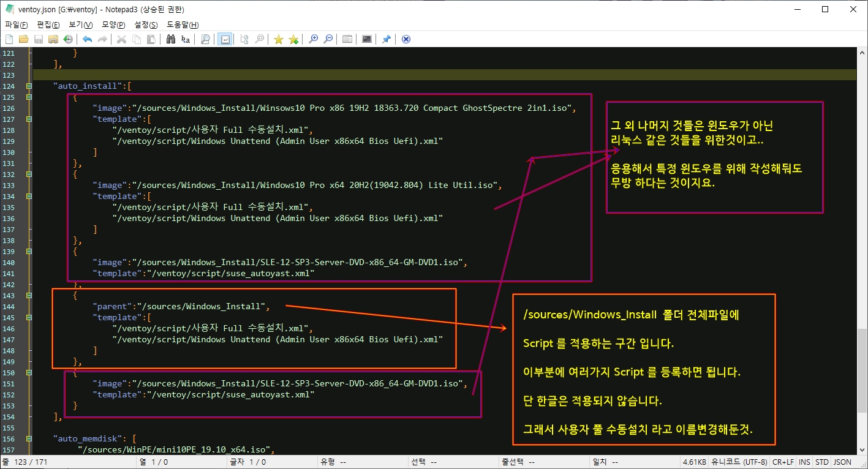
Task: Click 글자 1 / 0 status bar entry
Action: click(247, 462)
